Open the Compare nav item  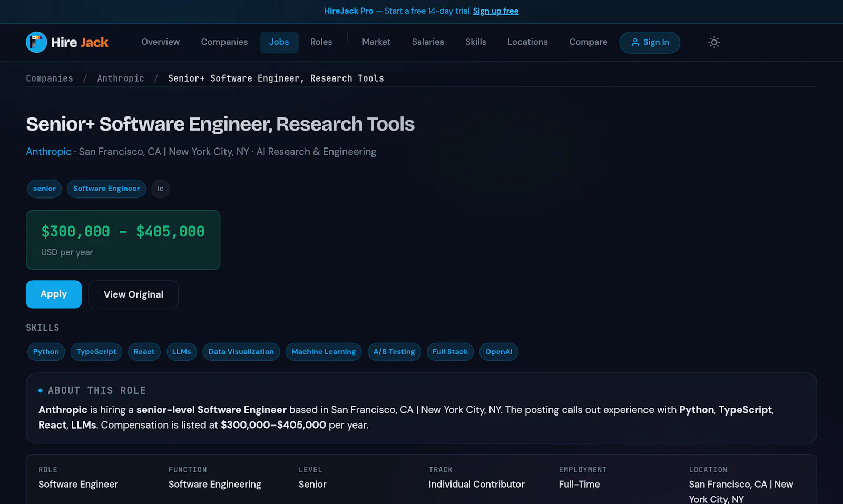[x=588, y=42]
